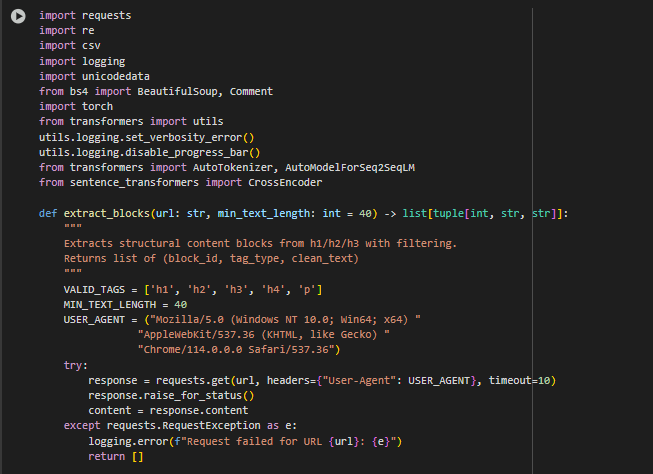The image size is (653, 474).
Task: Click 'BeautifulSoup, Comment' in bs4 import
Action: (205, 91)
